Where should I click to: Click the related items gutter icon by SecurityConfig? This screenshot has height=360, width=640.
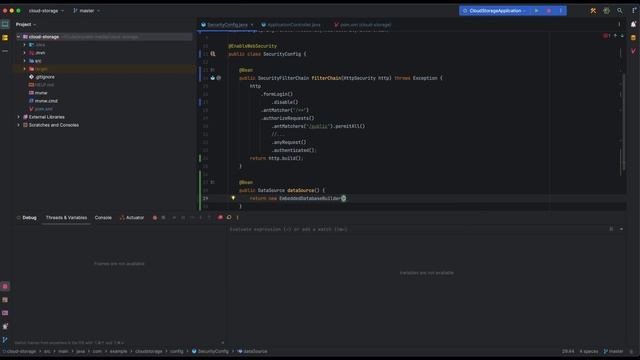[213, 54]
